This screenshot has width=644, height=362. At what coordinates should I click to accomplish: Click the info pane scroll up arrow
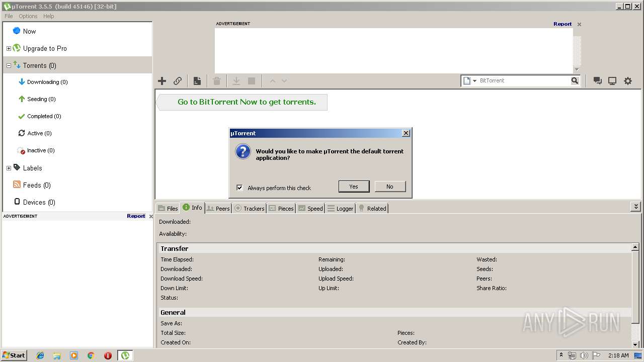[x=635, y=247]
